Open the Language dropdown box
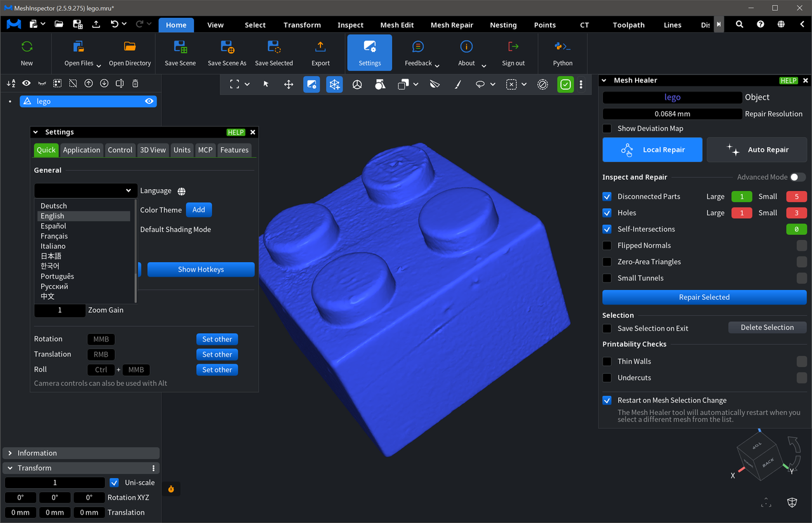Viewport: 812px width, 523px height. tap(86, 190)
